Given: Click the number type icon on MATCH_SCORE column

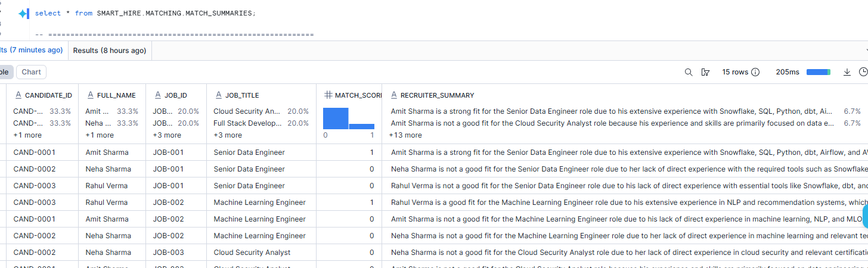Looking at the screenshot, I should (328, 95).
